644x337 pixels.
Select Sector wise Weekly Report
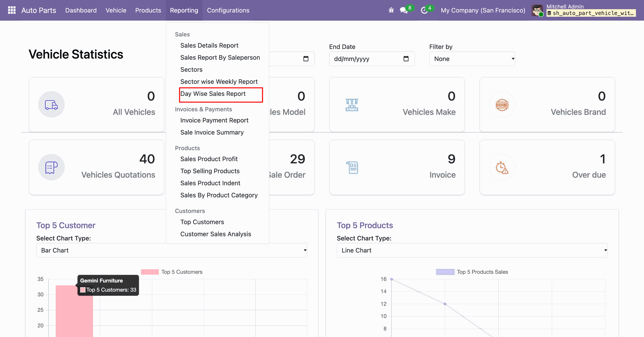point(219,82)
